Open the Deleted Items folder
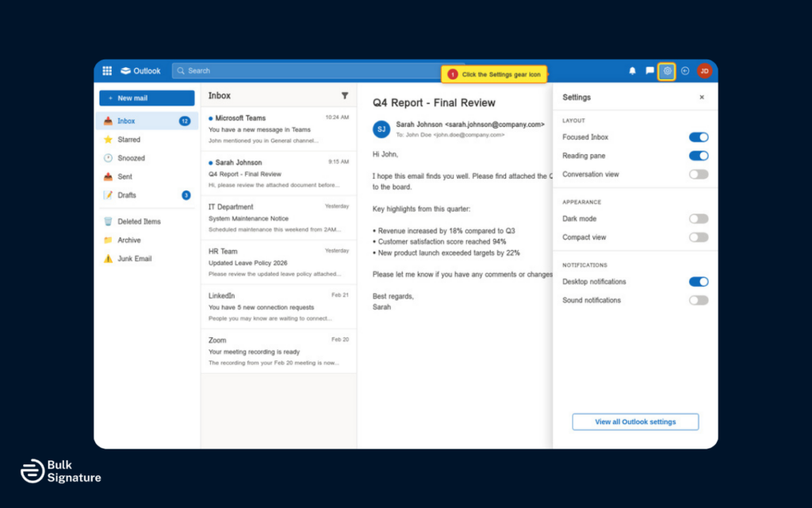The width and height of the screenshot is (812, 508). (x=139, y=221)
